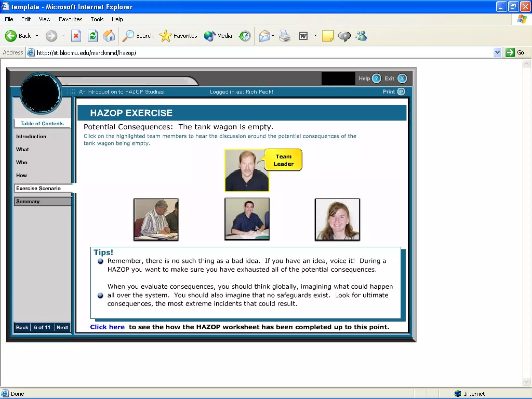Click the browser Stop icon
532x399 pixels.
pyautogui.click(x=76, y=36)
